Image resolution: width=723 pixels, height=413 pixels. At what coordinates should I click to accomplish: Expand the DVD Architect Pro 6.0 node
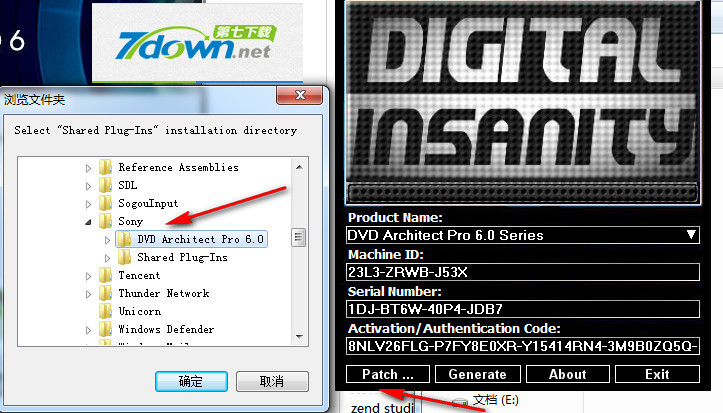click(x=107, y=240)
